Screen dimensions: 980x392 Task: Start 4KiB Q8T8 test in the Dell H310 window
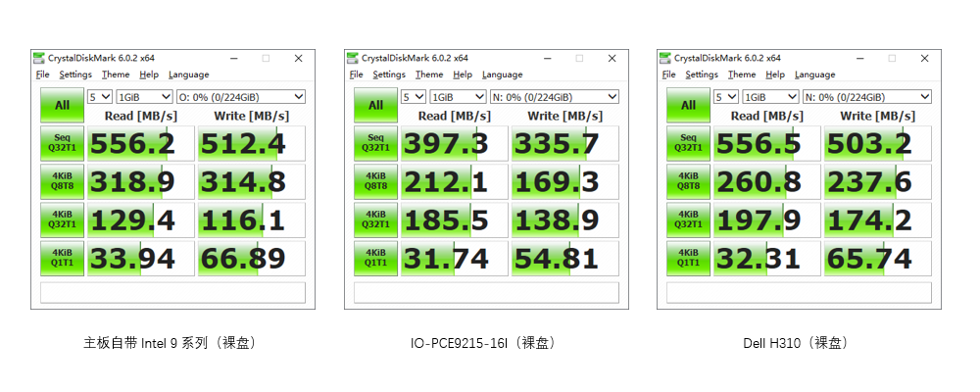(688, 181)
